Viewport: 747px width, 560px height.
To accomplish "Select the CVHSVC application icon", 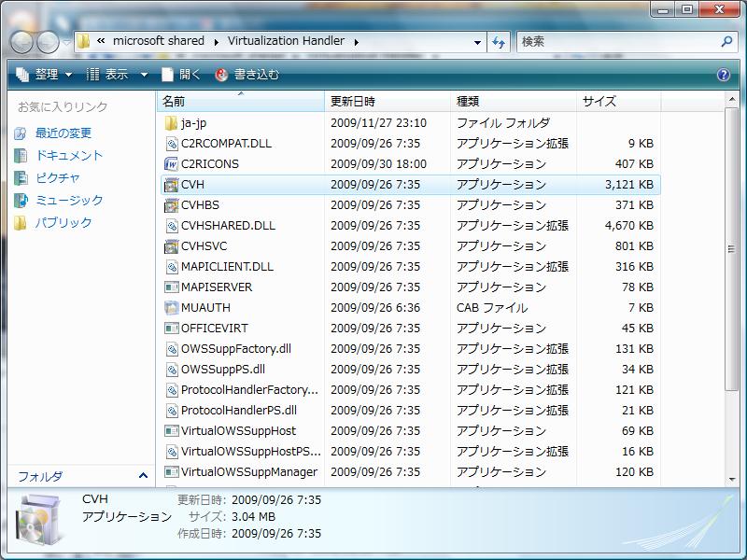I will click(x=171, y=246).
